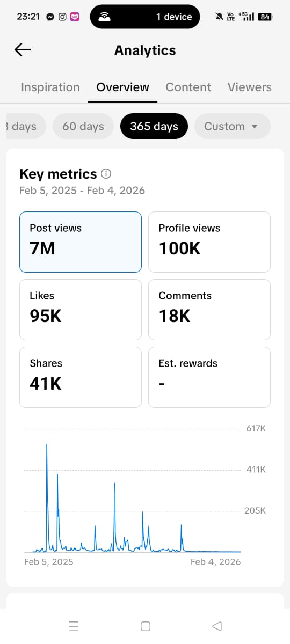
Task: Select the Post views metric card
Action: 81,242
